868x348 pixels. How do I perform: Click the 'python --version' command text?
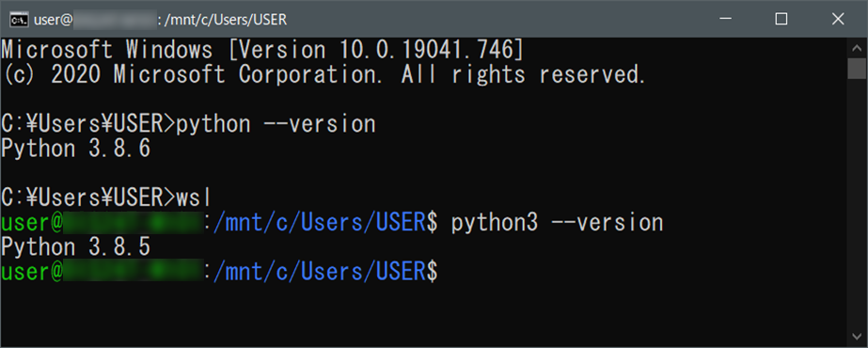pos(276,124)
